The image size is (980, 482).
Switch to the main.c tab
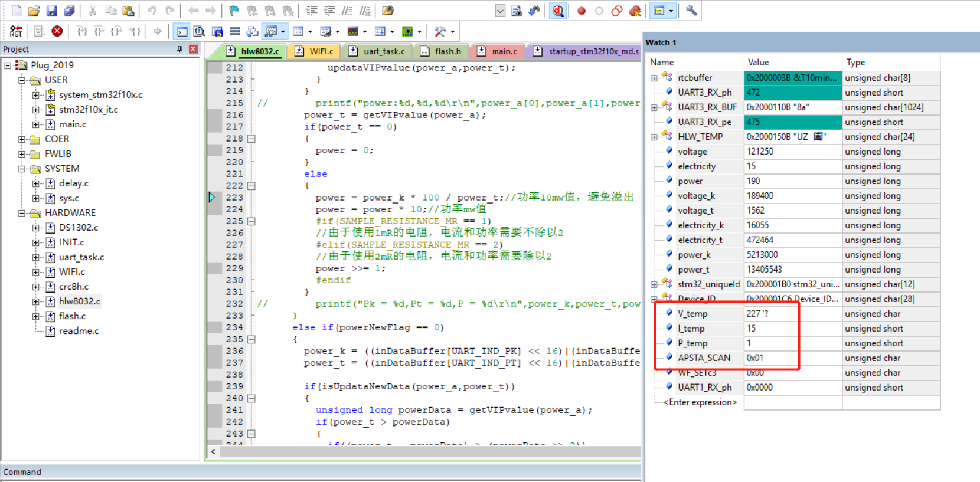click(x=498, y=51)
